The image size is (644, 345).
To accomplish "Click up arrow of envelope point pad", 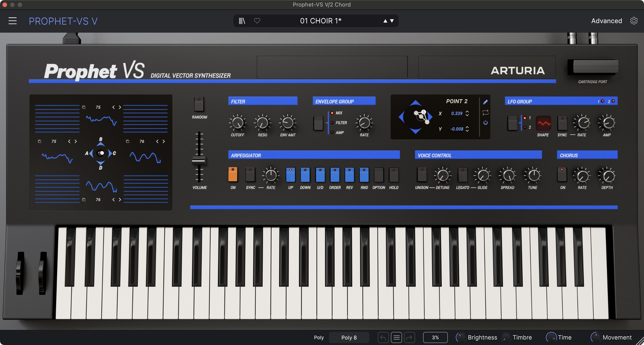I will pos(415,103).
